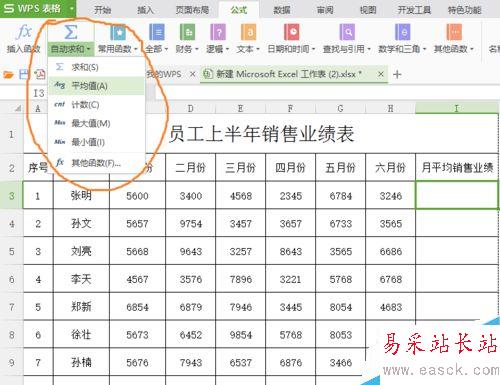Click the PDF export icon

click(40, 74)
